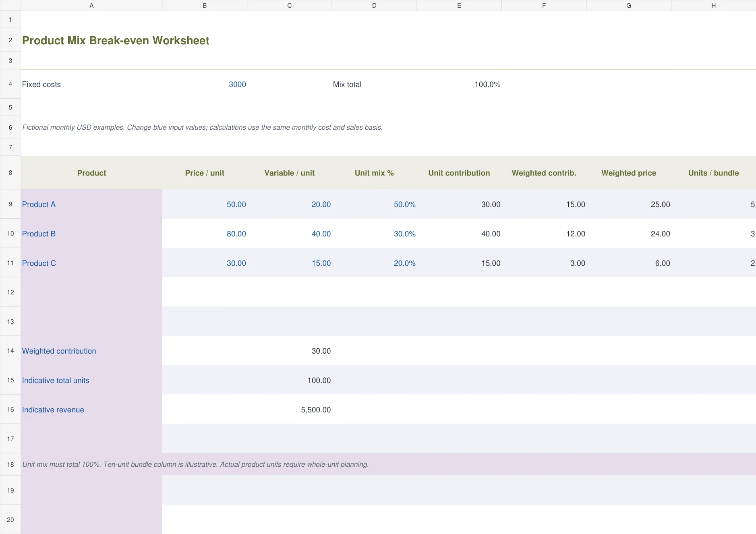The height and width of the screenshot is (534, 756).
Task: Click the Unit mix must total 100% note
Action: pyautogui.click(x=195, y=464)
